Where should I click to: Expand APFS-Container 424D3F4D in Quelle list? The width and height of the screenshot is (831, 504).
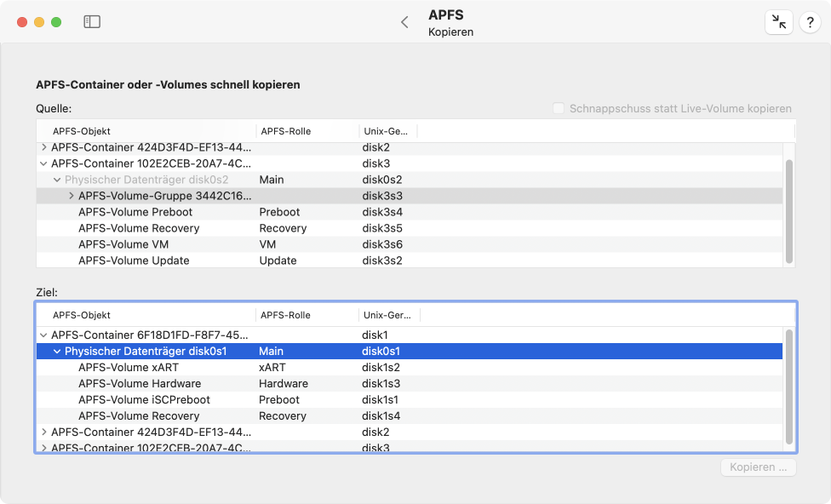click(44, 147)
